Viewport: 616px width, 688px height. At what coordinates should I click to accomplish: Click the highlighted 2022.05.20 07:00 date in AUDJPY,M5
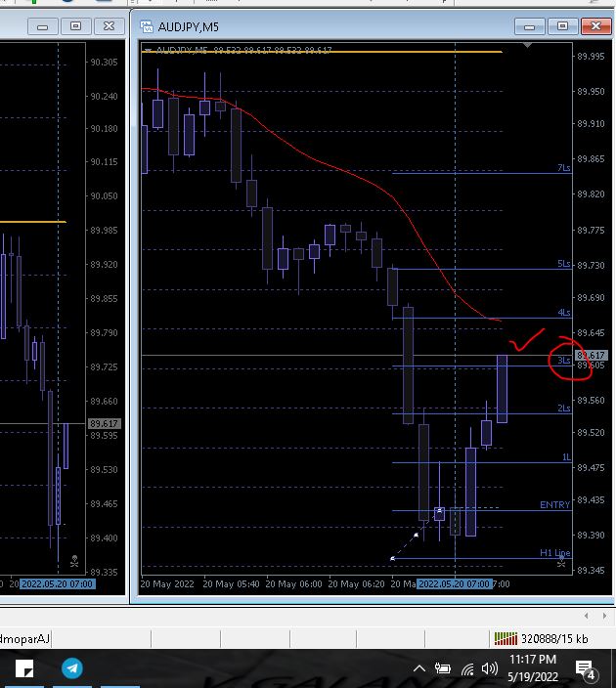point(454,584)
